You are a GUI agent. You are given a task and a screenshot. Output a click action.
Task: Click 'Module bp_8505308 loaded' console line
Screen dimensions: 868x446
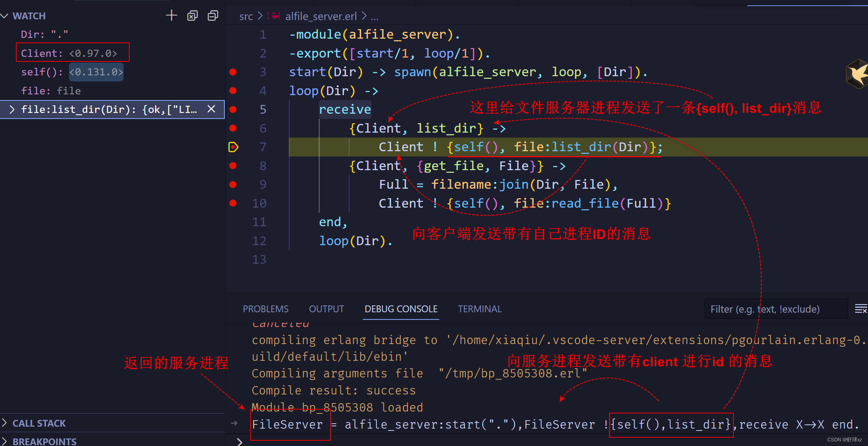pos(337,407)
